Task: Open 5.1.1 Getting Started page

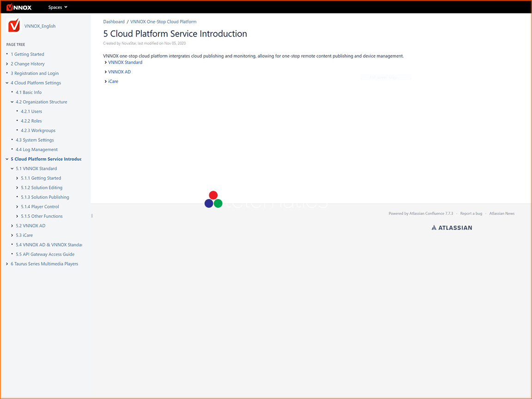Action: point(41,178)
